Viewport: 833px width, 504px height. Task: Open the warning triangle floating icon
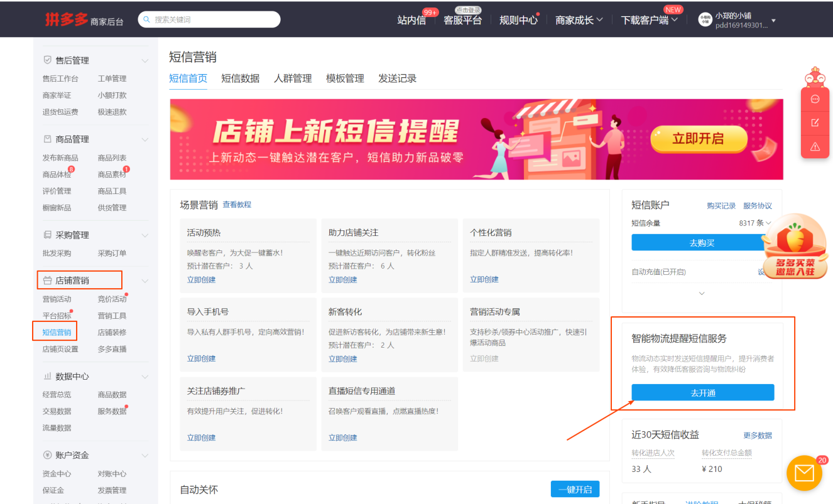click(815, 146)
